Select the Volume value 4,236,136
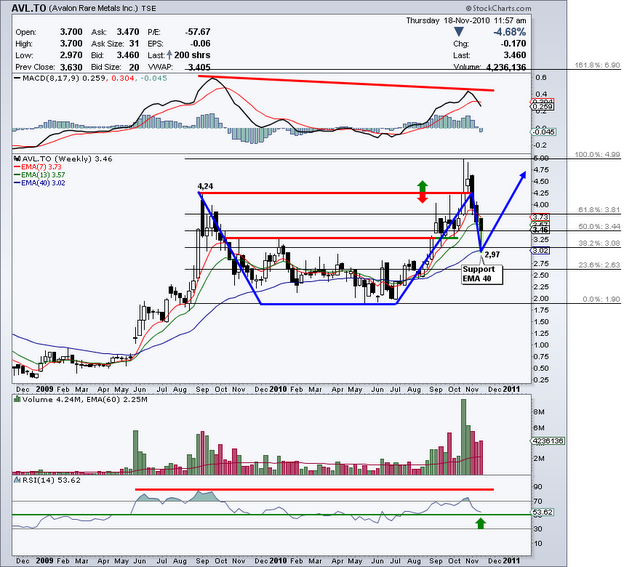This screenshot has width=640, height=567. (x=506, y=67)
